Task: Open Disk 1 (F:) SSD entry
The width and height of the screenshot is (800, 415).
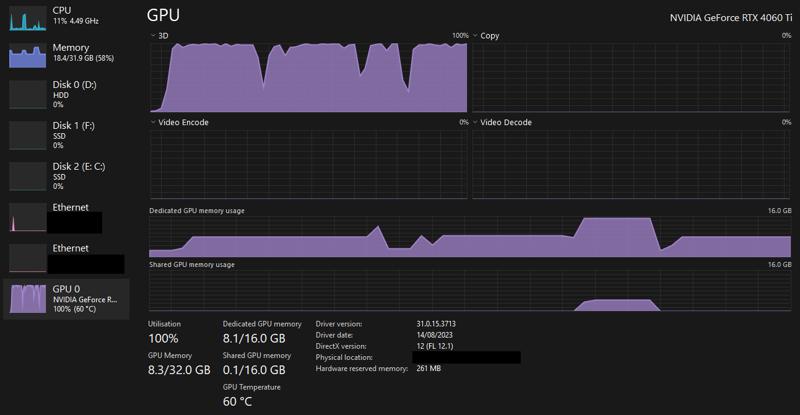Action: click(66, 135)
